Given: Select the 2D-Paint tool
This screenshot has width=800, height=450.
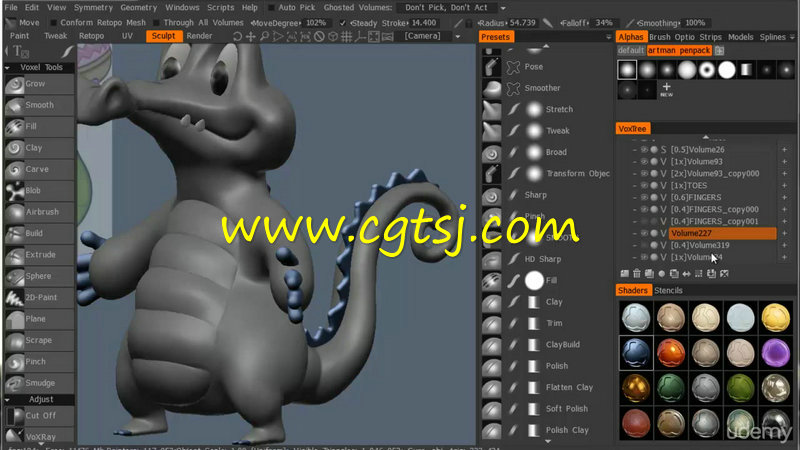Looking at the screenshot, I should [x=39, y=297].
